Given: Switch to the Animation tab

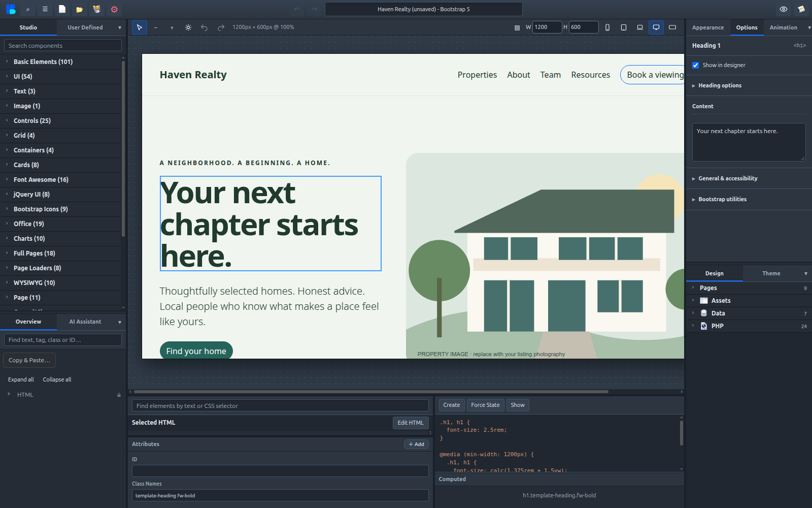Looking at the screenshot, I should click(x=783, y=27).
